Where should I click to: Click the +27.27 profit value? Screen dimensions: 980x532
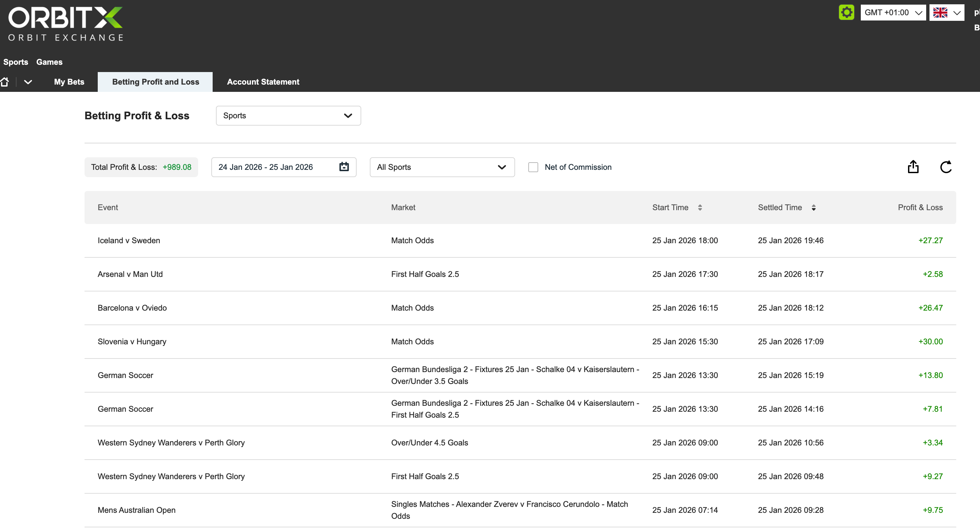pos(930,241)
